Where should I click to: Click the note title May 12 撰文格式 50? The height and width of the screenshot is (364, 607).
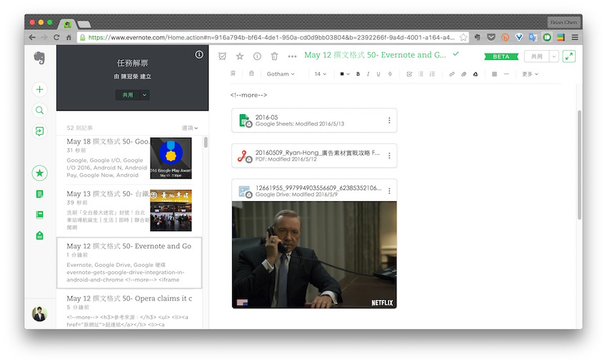375,56
